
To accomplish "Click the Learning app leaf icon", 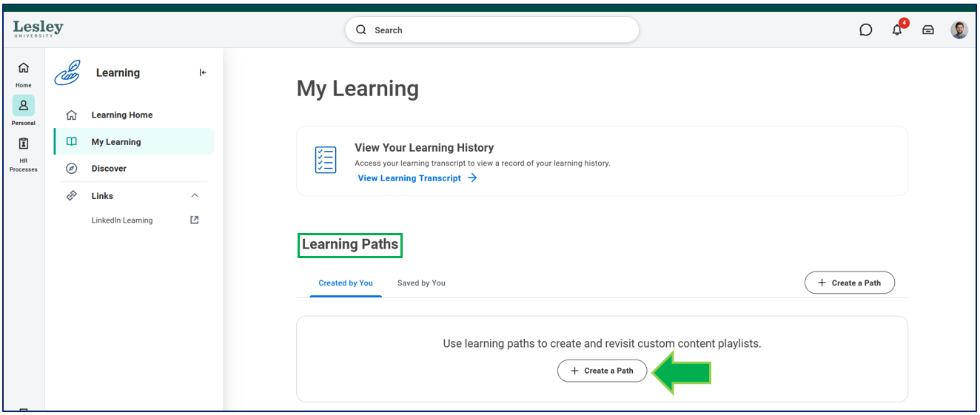I will coord(67,72).
